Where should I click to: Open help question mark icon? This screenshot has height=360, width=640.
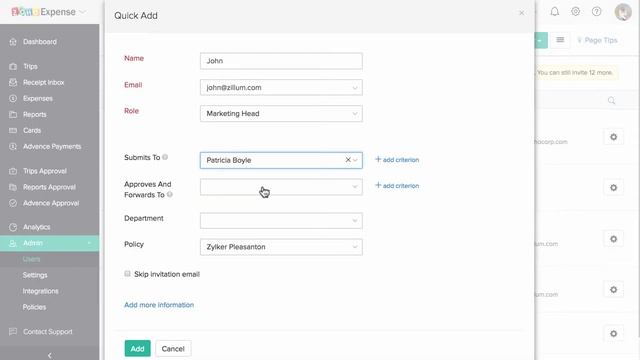[x=596, y=11]
